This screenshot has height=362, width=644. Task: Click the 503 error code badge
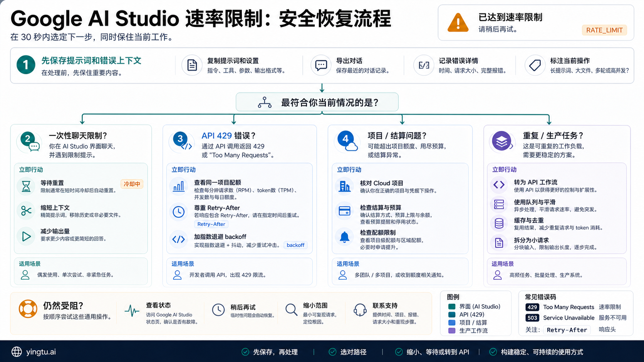coord(532,318)
